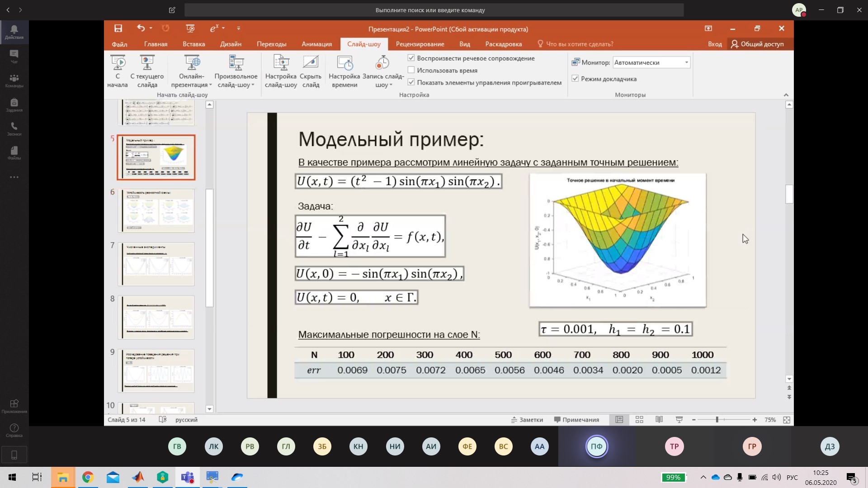Toggle 'Показать элементы управления проигрывателем' checkbox
Image resolution: width=868 pixels, height=488 pixels.
click(x=411, y=82)
